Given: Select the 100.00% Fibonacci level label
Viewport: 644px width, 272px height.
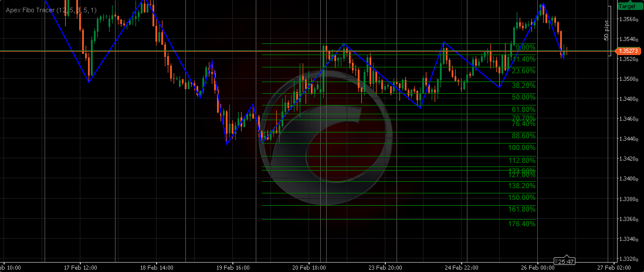Looking at the screenshot, I should [x=521, y=148].
